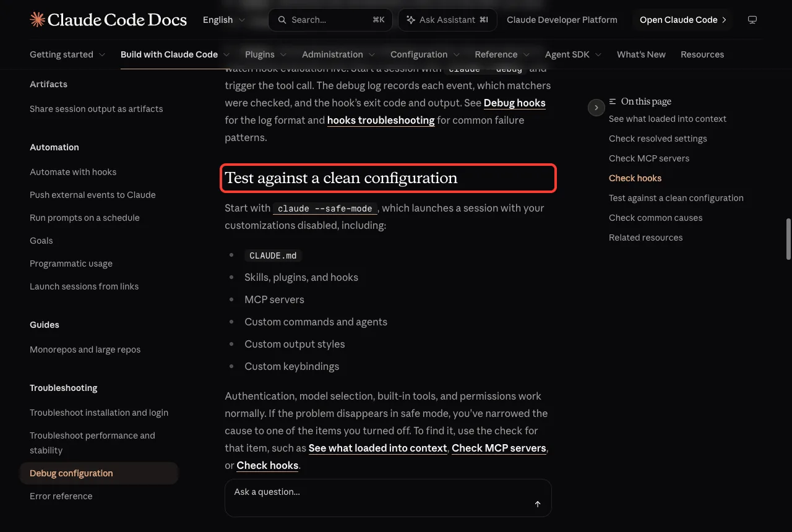Open Troubleshoot installation and login page
Image resolution: width=792 pixels, height=532 pixels.
(99, 413)
